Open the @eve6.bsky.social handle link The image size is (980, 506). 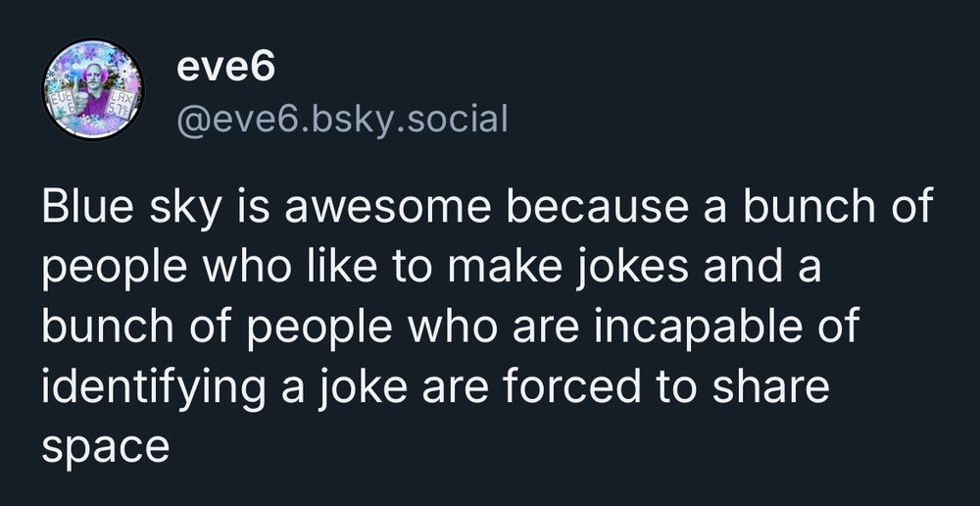click(x=342, y=119)
